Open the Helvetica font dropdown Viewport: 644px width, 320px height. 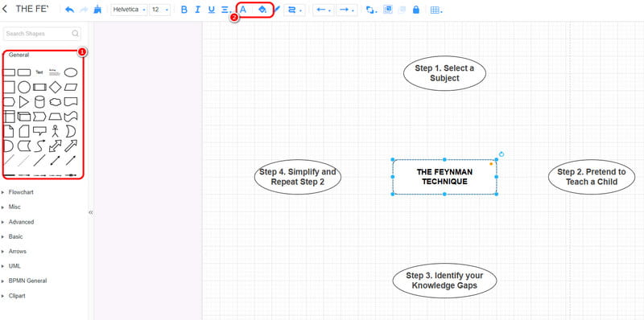(129, 10)
